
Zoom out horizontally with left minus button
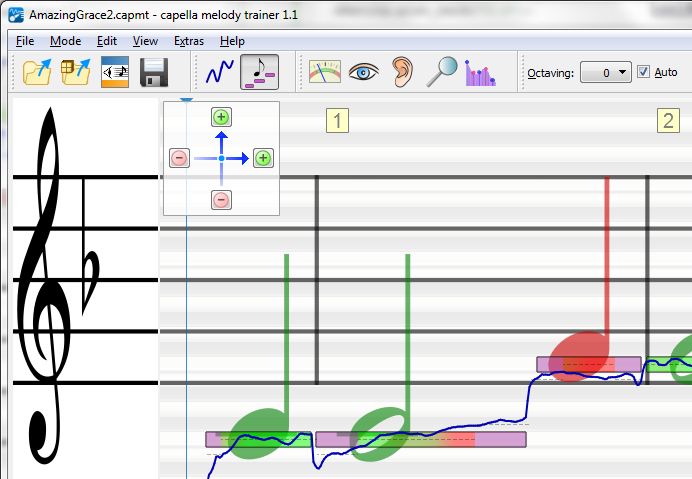coord(179,158)
